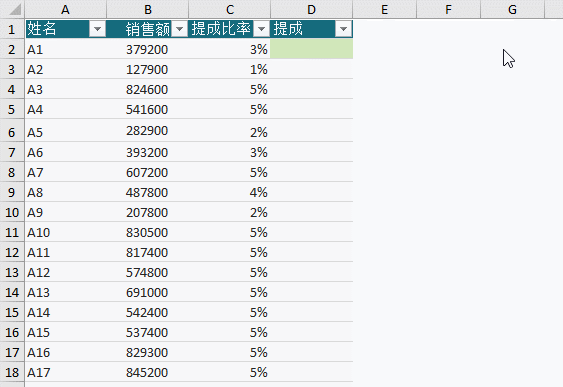Click the green highlighted cell D2
The width and height of the screenshot is (563, 387).
[312, 49]
